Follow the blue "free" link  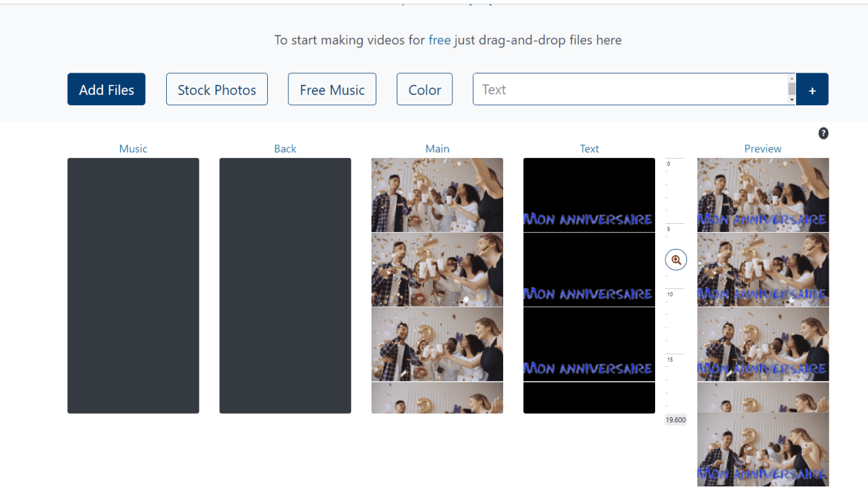point(439,40)
